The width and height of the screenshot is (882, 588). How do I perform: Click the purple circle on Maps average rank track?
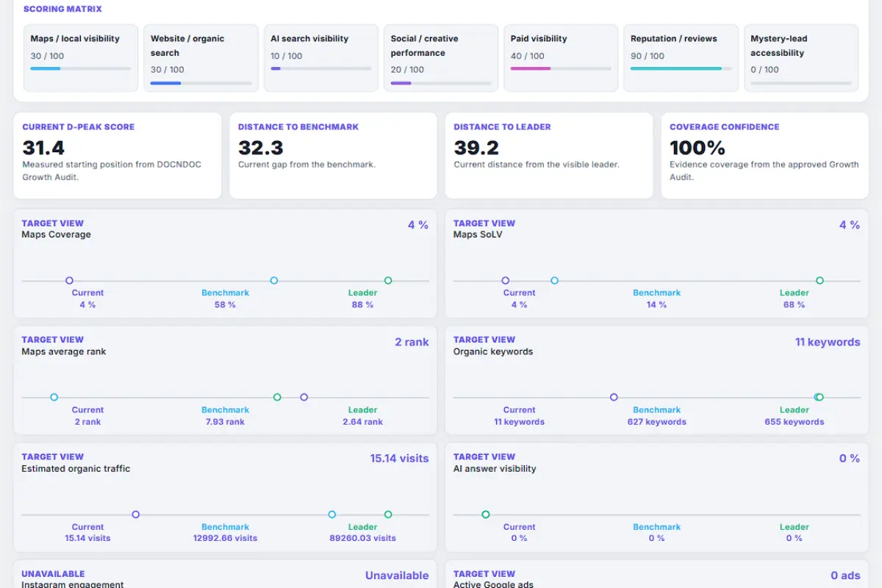click(x=304, y=398)
